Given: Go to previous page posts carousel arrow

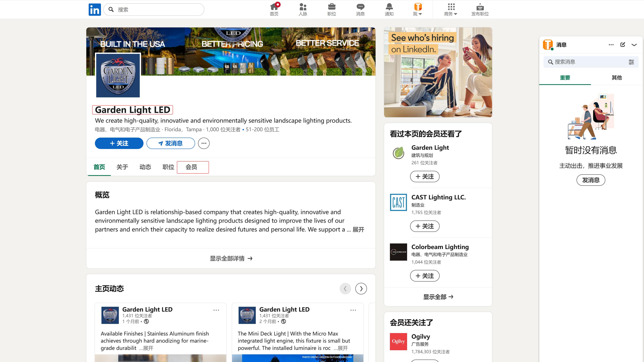Looking at the screenshot, I should click(x=345, y=289).
